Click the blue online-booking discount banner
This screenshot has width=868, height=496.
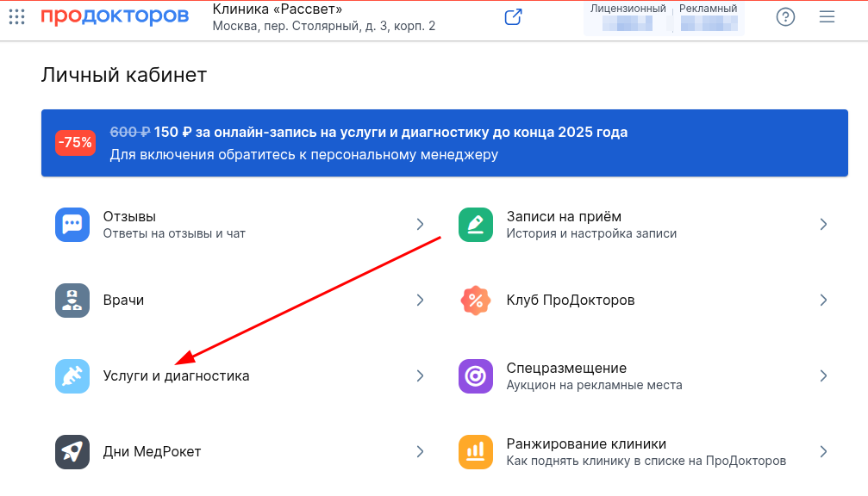[444, 143]
